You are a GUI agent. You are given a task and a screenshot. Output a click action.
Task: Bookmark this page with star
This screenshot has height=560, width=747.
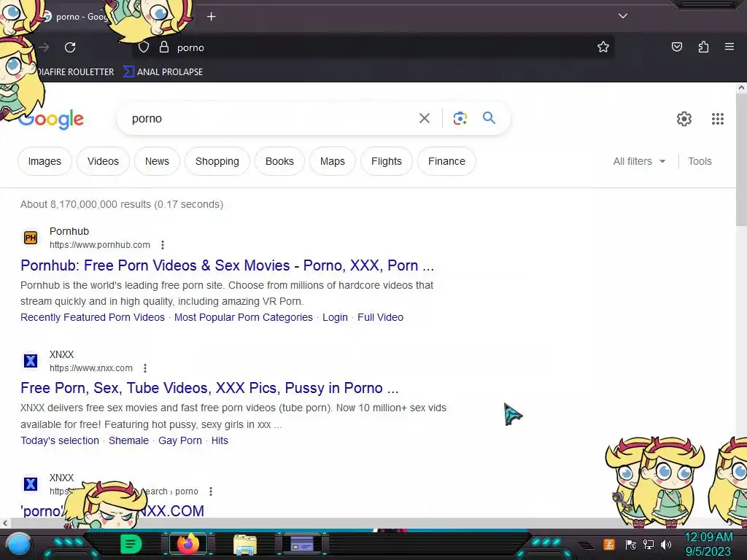coord(603,47)
